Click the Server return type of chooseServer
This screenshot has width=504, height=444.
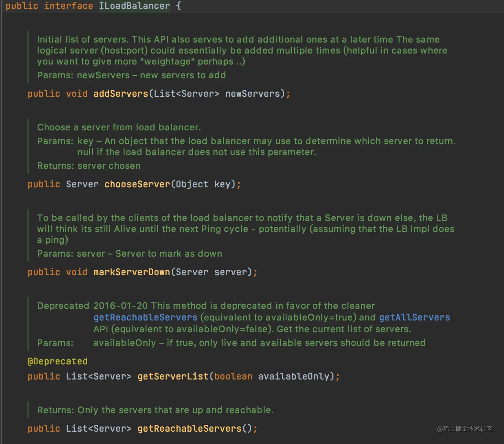click(82, 184)
